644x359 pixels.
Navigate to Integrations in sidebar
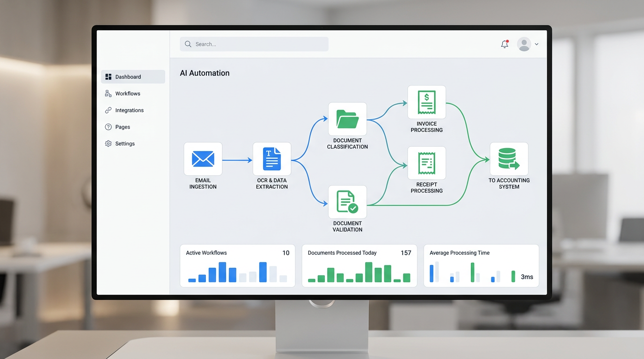click(x=129, y=110)
